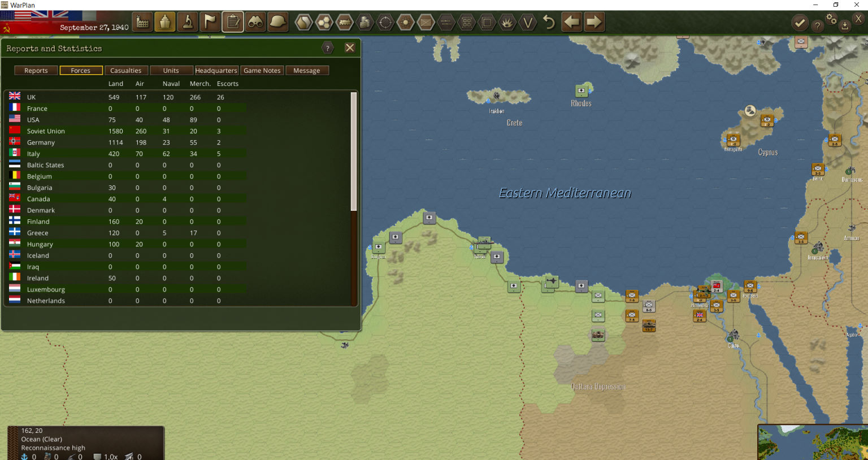
Task: Open the Game Notes tab
Action: (x=262, y=71)
